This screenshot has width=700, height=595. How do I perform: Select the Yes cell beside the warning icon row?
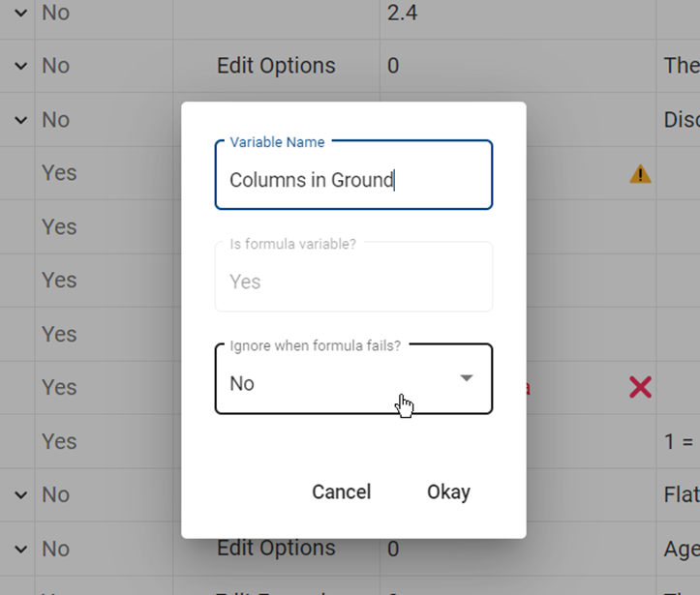(59, 173)
